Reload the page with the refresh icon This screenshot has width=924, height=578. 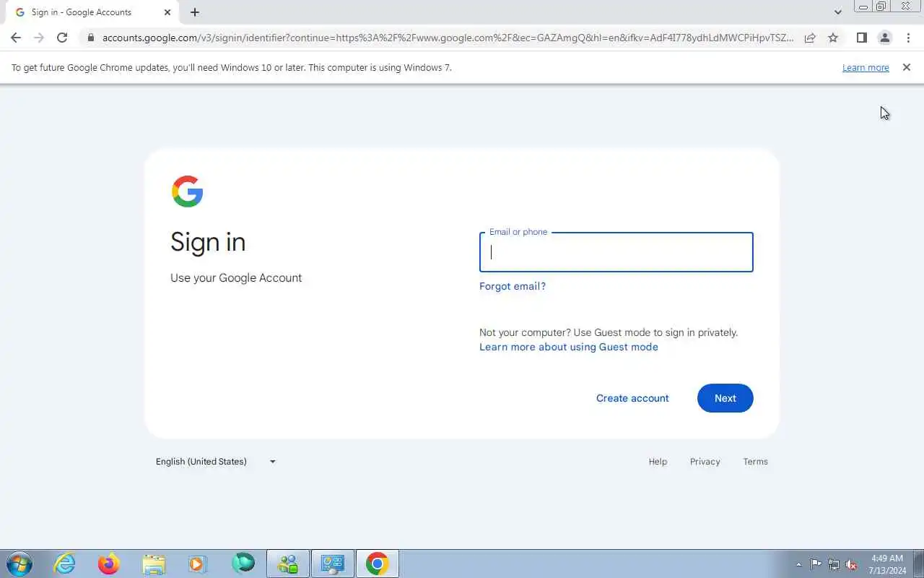click(x=62, y=38)
